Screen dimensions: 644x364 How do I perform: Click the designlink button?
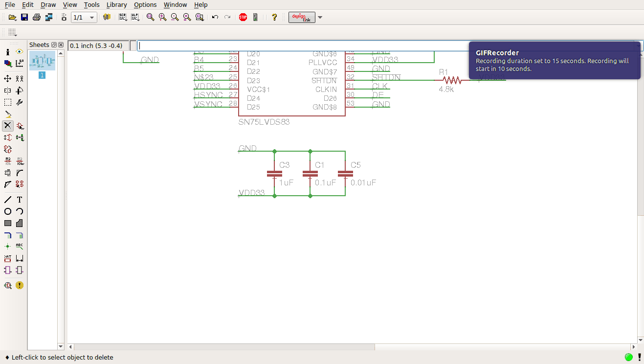click(x=302, y=18)
